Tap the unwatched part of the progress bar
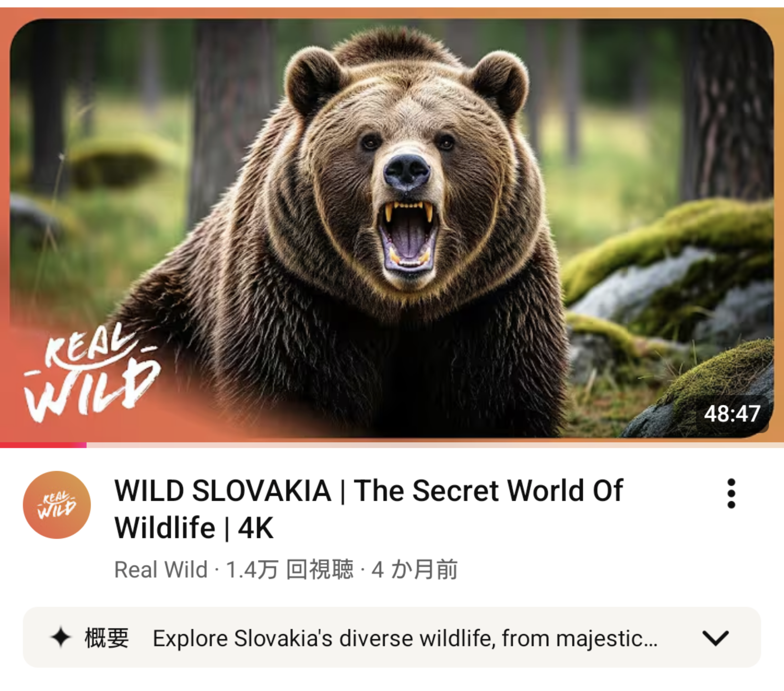 coord(435,445)
